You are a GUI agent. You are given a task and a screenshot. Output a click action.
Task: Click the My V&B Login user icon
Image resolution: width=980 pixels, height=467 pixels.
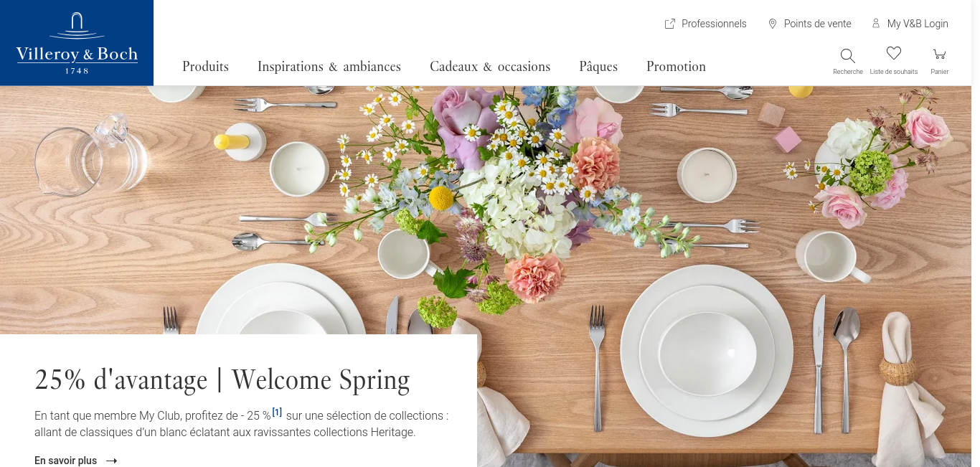[876, 24]
